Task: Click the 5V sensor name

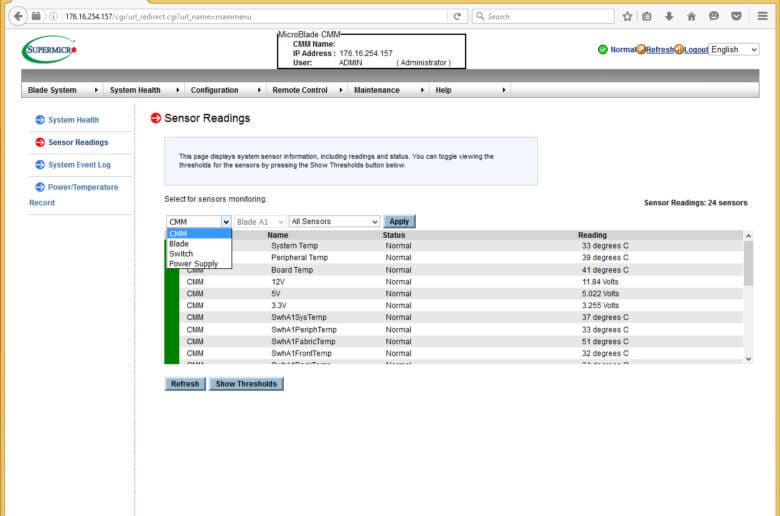Action: tap(276, 294)
